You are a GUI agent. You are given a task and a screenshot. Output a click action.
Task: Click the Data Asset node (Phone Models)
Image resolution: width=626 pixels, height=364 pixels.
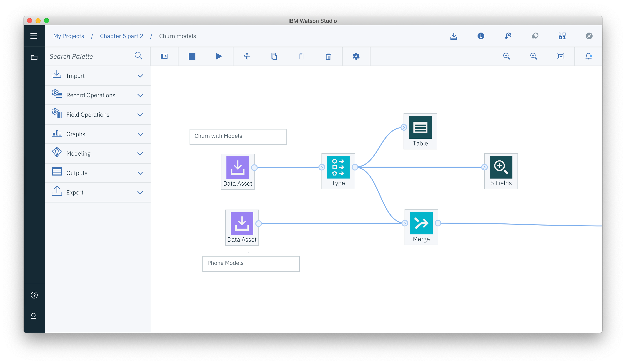coord(242,223)
